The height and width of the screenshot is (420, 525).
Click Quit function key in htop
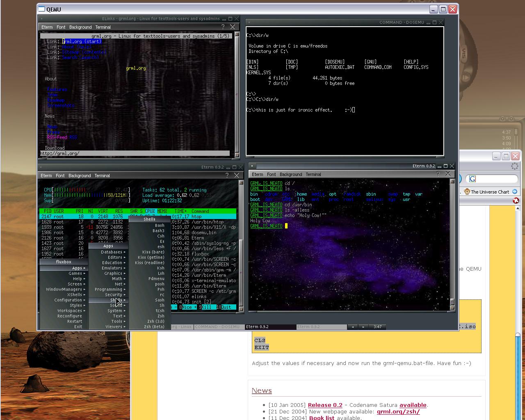coord(226,307)
